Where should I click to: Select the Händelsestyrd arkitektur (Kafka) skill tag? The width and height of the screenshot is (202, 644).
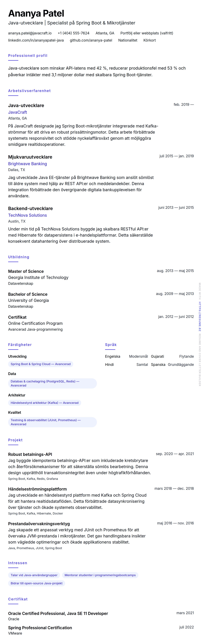44,403
